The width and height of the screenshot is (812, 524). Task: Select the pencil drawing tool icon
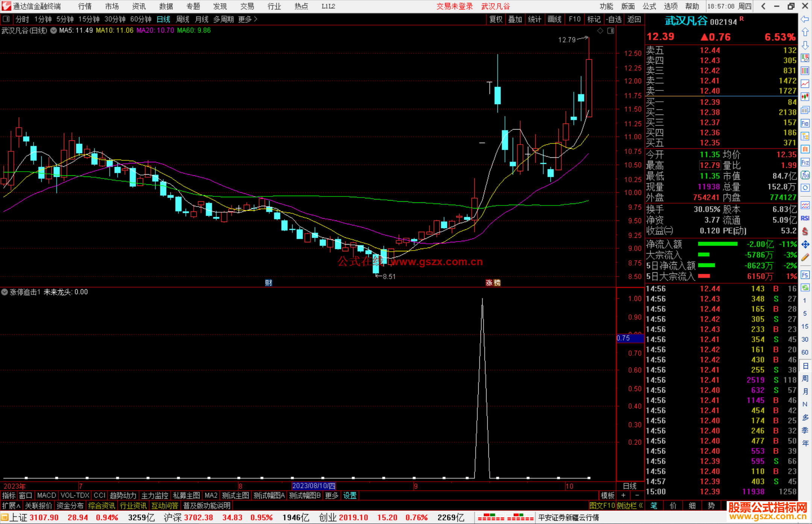(x=805, y=258)
